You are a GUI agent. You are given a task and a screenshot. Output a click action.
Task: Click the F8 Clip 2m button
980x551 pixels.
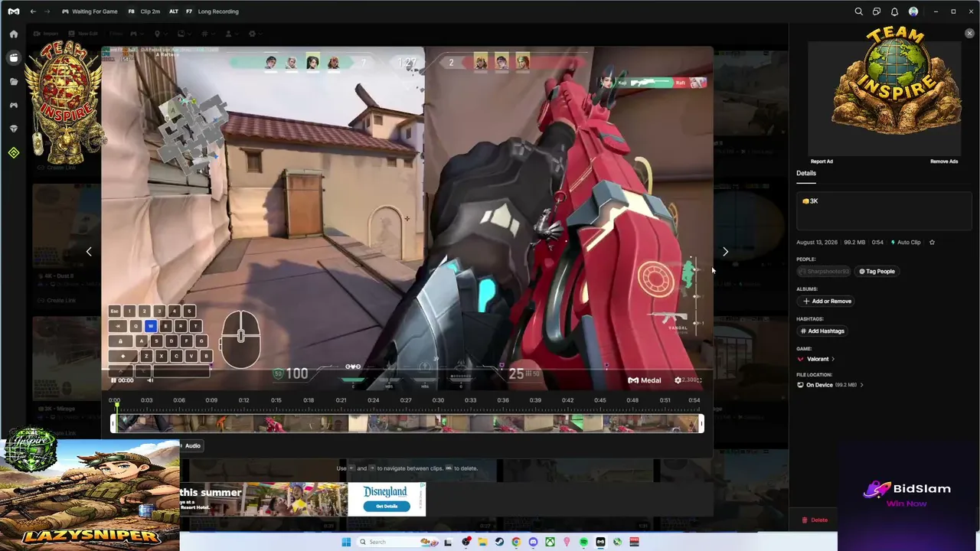[x=144, y=11]
